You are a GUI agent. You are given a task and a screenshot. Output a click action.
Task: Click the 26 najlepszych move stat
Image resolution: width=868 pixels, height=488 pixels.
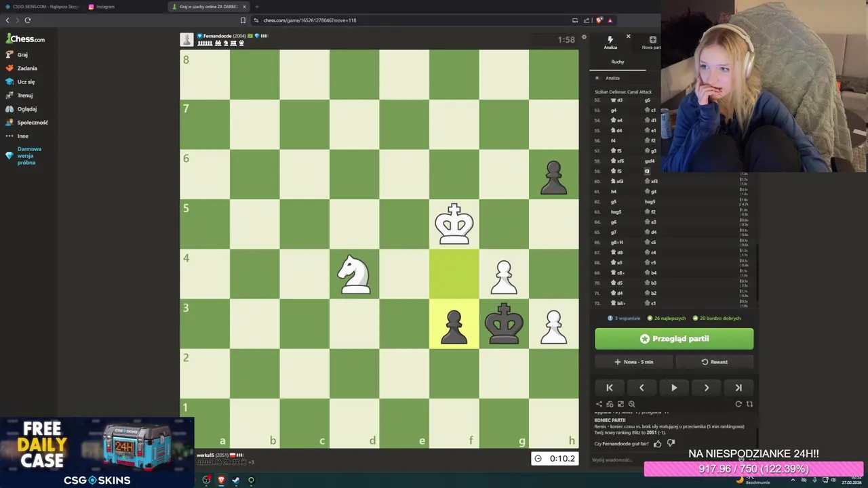(667, 318)
